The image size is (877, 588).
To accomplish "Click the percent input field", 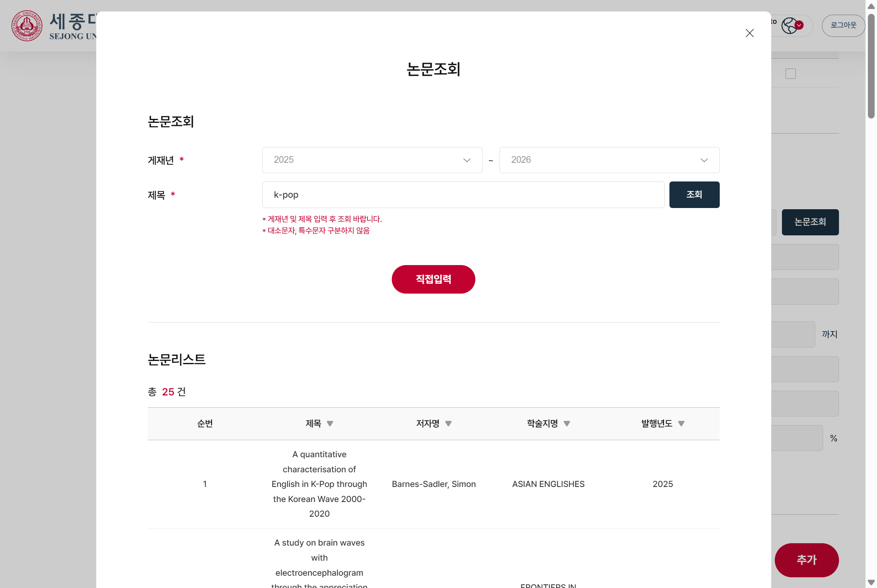I will coord(797,438).
